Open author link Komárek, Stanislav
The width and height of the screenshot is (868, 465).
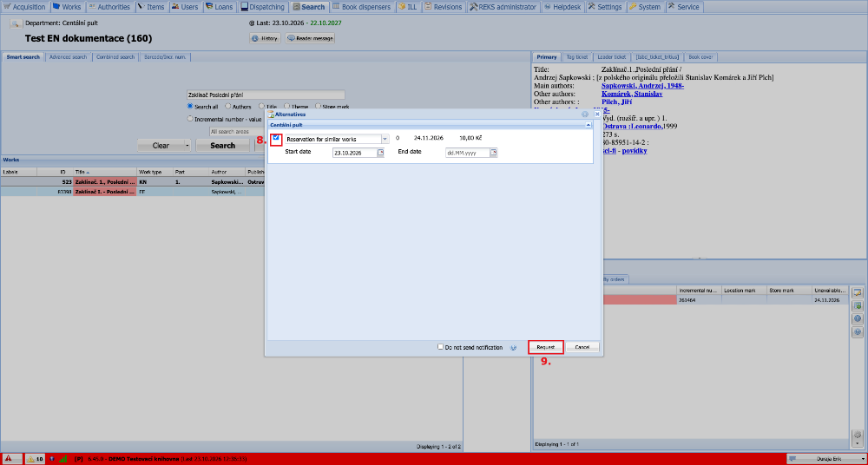[x=632, y=94]
